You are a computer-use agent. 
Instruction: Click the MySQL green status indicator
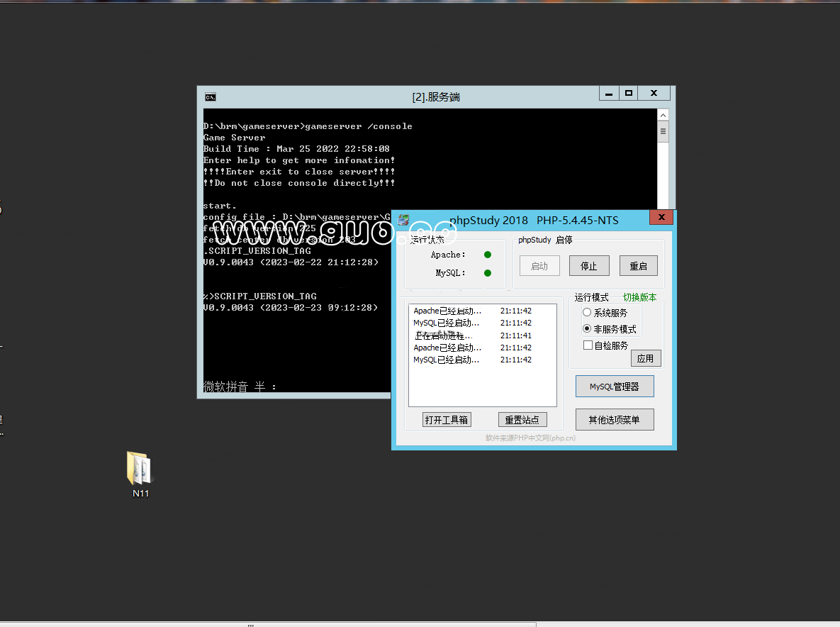coord(488,273)
